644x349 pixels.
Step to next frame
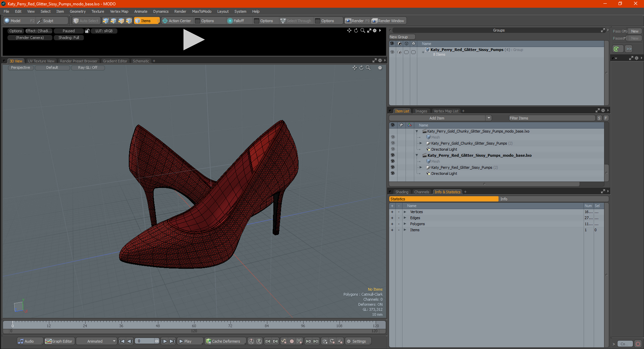(164, 341)
